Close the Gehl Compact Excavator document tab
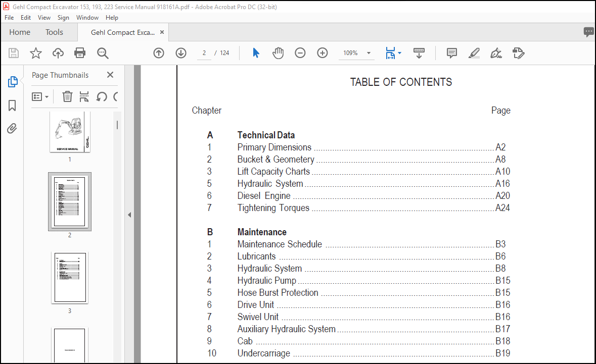The image size is (596, 364). 162,32
